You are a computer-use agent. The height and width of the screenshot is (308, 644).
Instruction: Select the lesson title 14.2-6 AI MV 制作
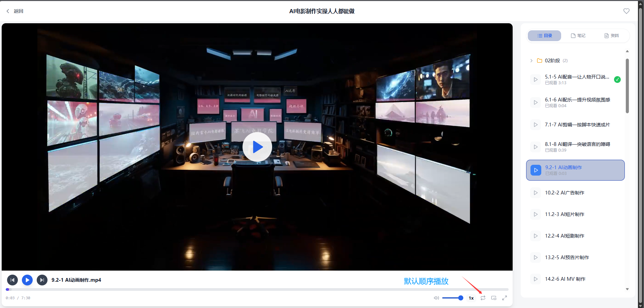pos(565,279)
